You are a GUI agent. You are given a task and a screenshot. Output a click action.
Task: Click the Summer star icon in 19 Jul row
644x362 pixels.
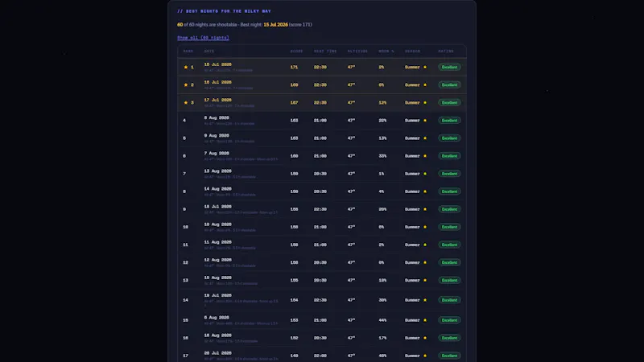coord(425,300)
